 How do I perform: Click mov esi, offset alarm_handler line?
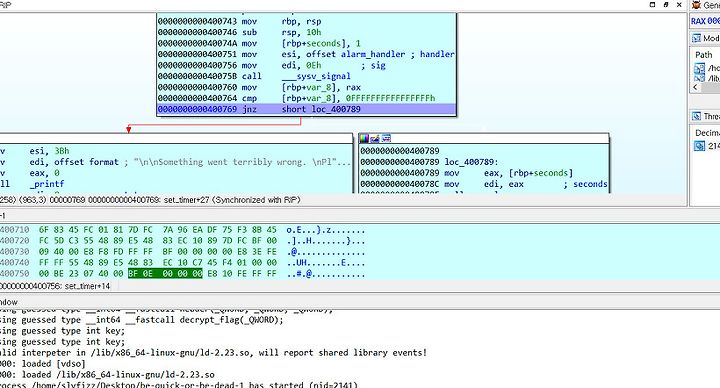pos(306,54)
